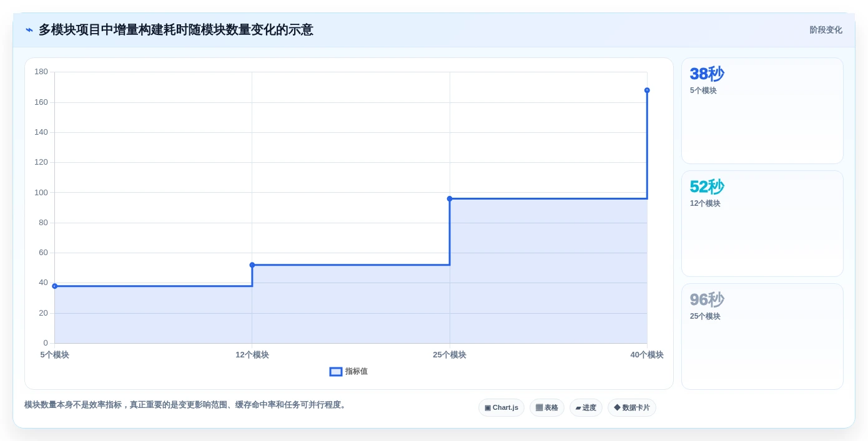
Task: Click the 25个模块 caption under 96秒
Action: coord(705,316)
